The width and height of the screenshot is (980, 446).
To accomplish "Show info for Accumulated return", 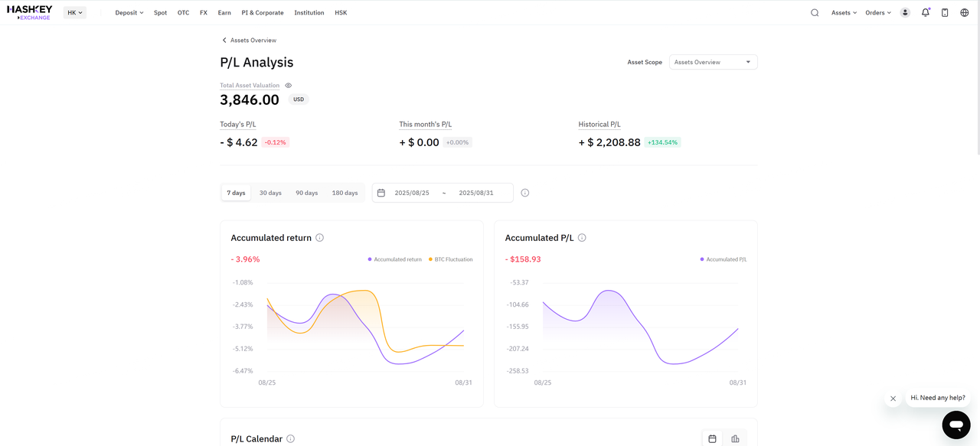I will click(x=319, y=238).
